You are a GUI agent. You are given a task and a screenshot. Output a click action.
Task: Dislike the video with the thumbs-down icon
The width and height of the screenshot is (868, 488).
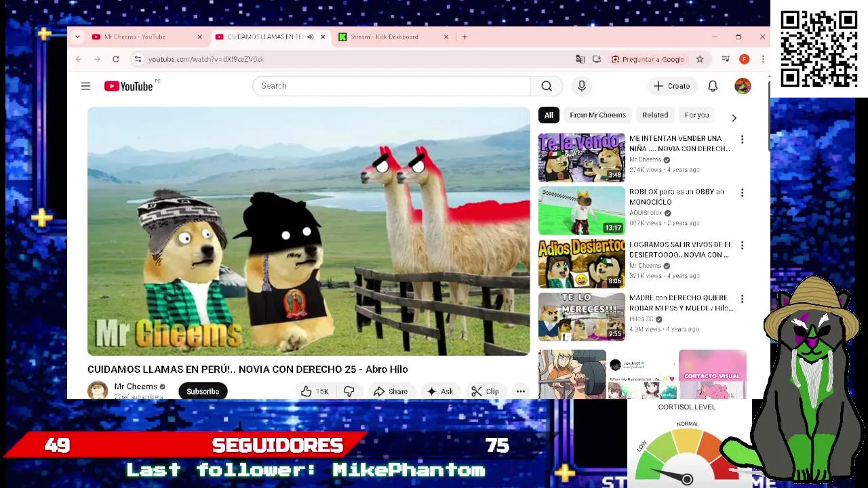click(x=349, y=391)
